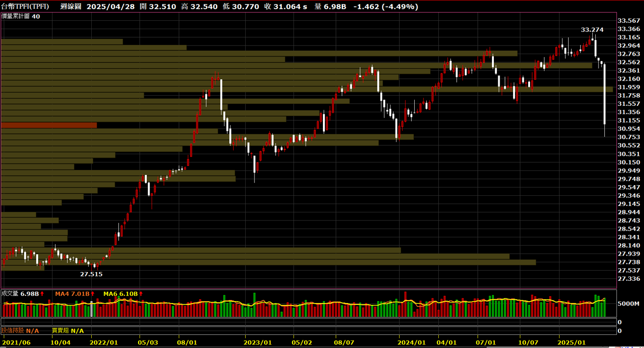Click the 27.537 price axis label

629,271
